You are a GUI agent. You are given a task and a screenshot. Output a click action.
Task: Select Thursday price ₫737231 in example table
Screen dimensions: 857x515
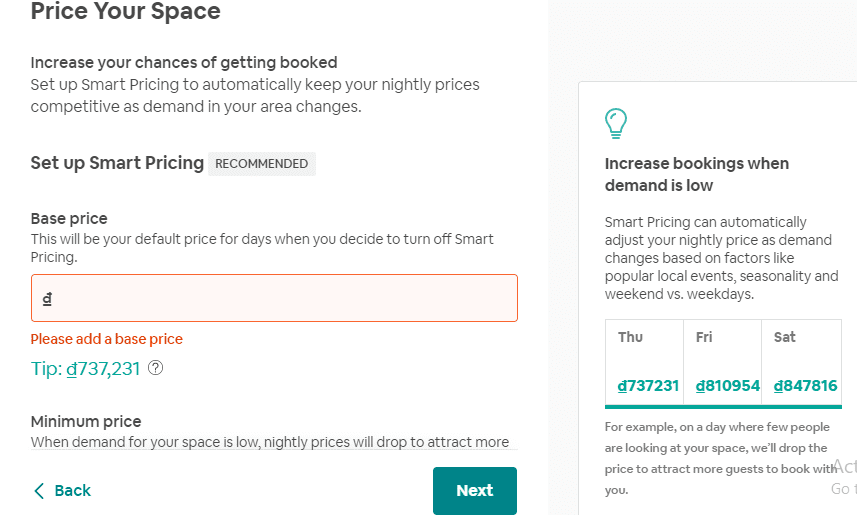648,386
